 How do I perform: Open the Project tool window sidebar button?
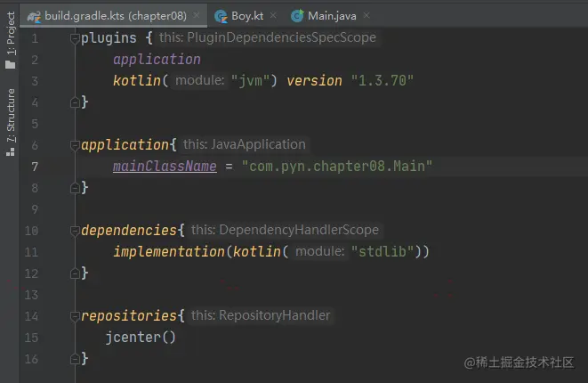click(x=11, y=39)
